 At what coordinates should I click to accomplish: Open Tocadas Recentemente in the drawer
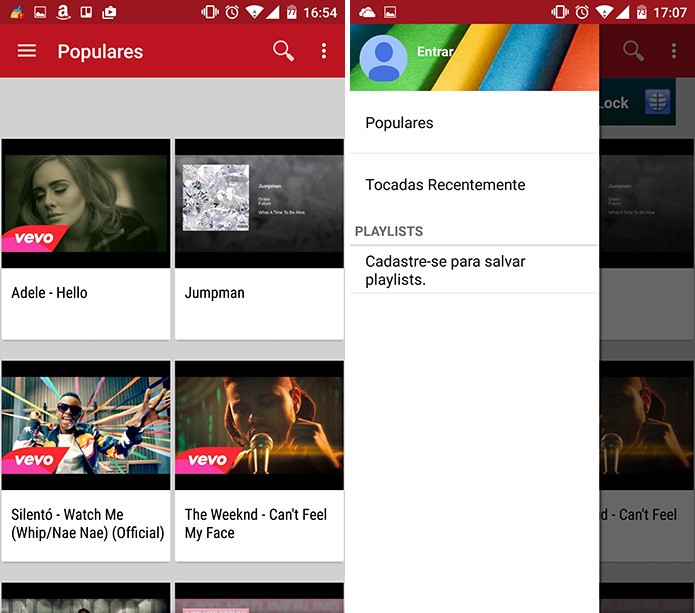tap(474, 185)
